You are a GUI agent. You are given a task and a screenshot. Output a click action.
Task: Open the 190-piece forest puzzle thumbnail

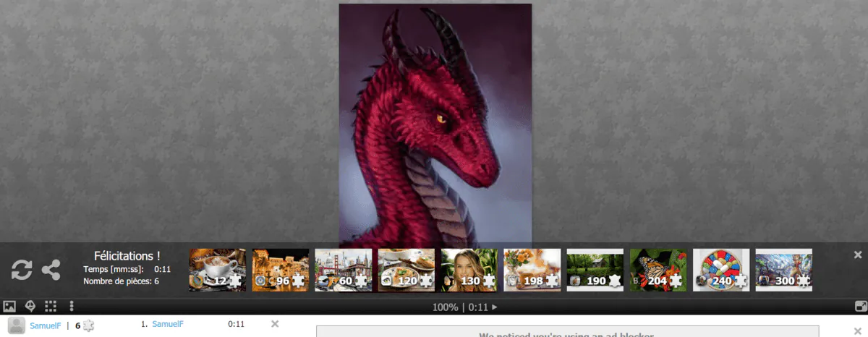pyautogui.click(x=595, y=270)
